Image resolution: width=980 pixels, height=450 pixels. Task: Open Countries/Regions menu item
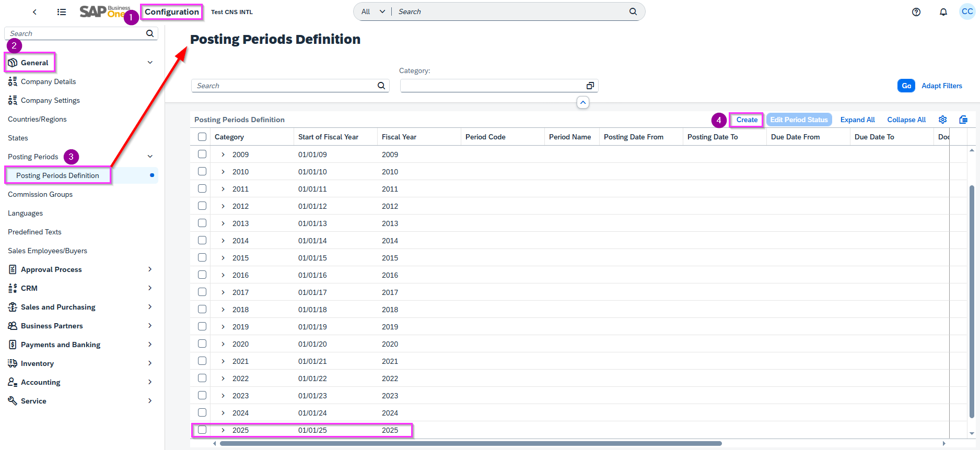tap(37, 119)
